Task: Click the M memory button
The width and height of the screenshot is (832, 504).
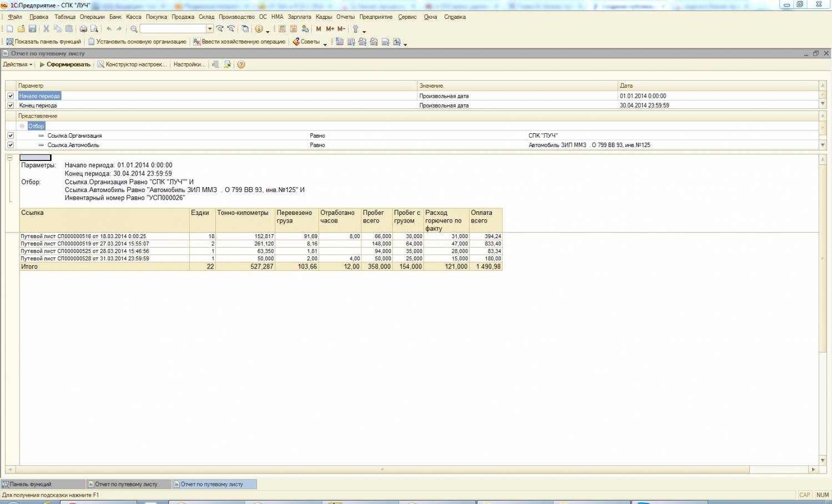Action: 319,29
